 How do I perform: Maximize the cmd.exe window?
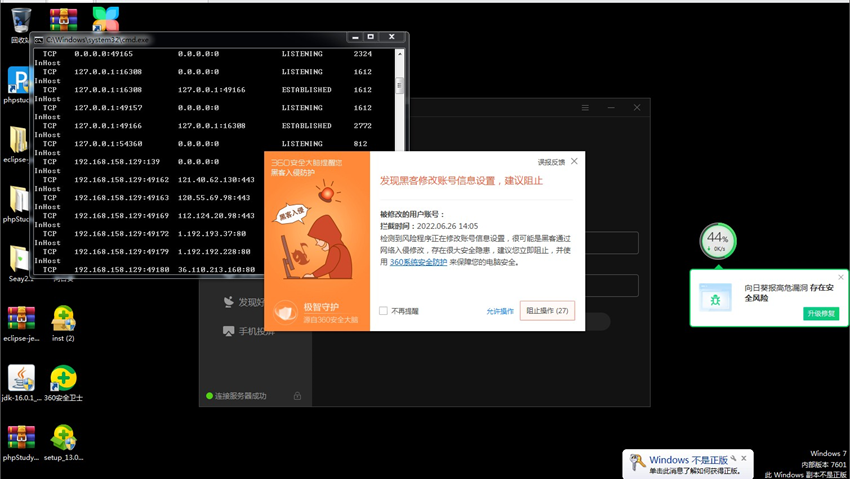click(x=371, y=37)
